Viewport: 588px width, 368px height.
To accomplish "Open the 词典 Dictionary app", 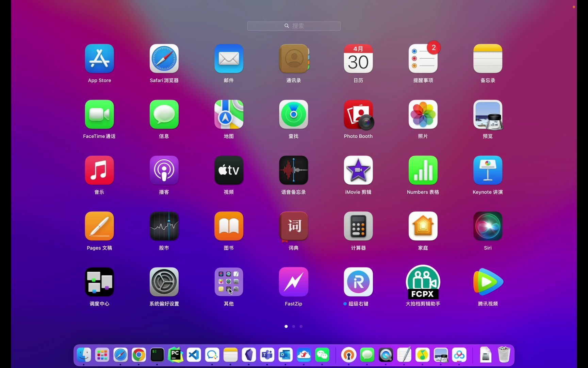I will point(294,226).
